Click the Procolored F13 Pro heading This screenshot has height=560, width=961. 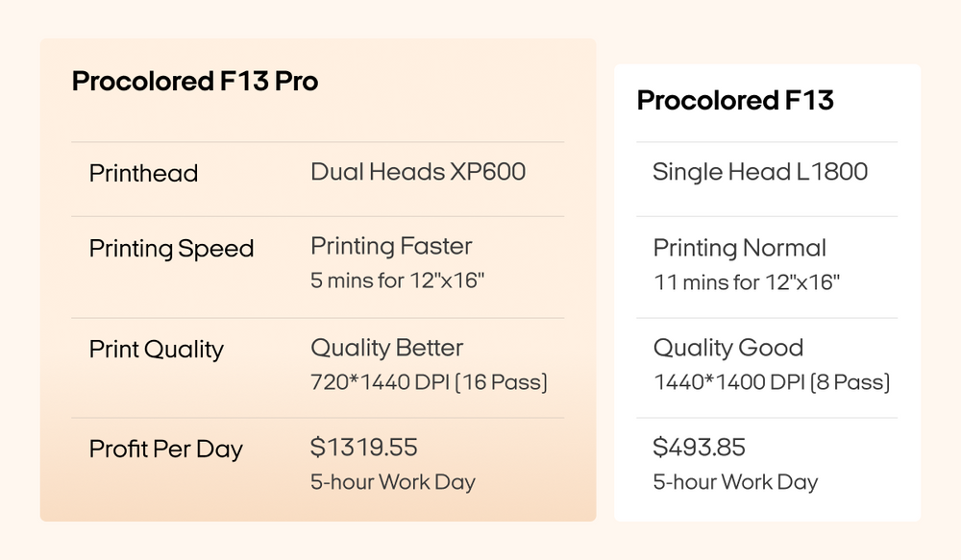pyautogui.click(x=195, y=82)
